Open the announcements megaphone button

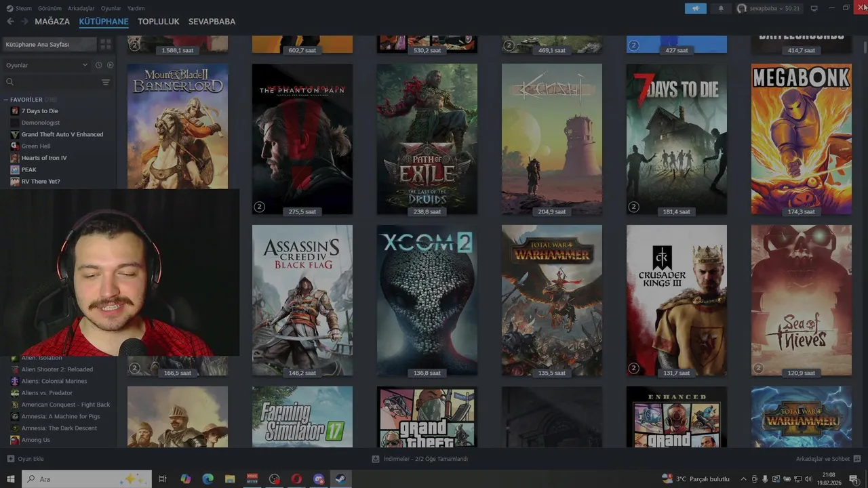tap(695, 8)
